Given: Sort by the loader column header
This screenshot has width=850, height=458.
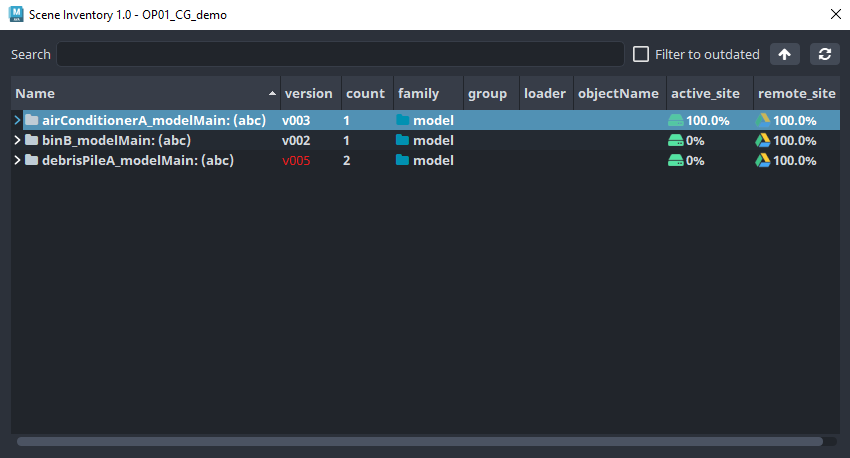Looking at the screenshot, I should pos(546,93).
